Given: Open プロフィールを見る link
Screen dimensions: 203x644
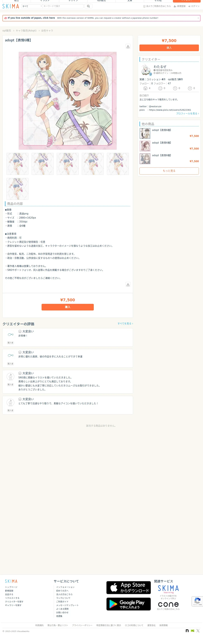Looking at the screenshot, I should (x=188, y=114).
